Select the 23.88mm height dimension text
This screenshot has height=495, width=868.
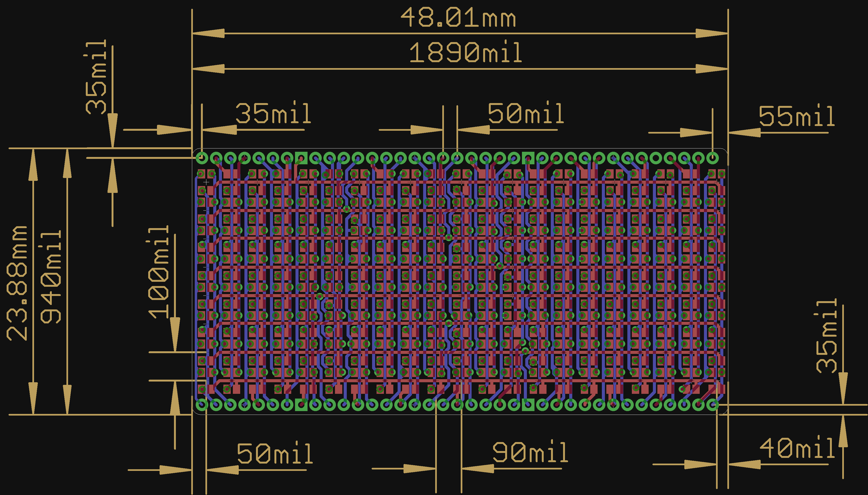pyautogui.click(x=17, y=283)
